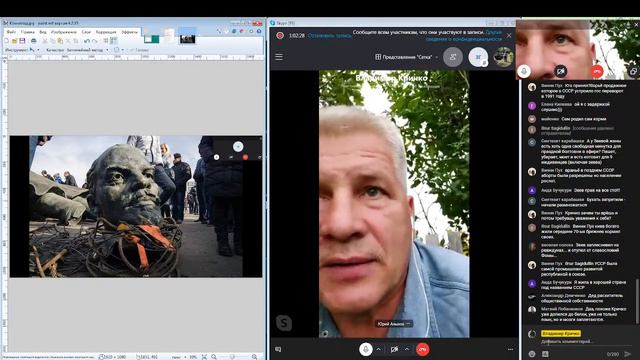The image size is (640, 360).
Task: Toggle the pixel grid icon
Action: tap(106, 41)
